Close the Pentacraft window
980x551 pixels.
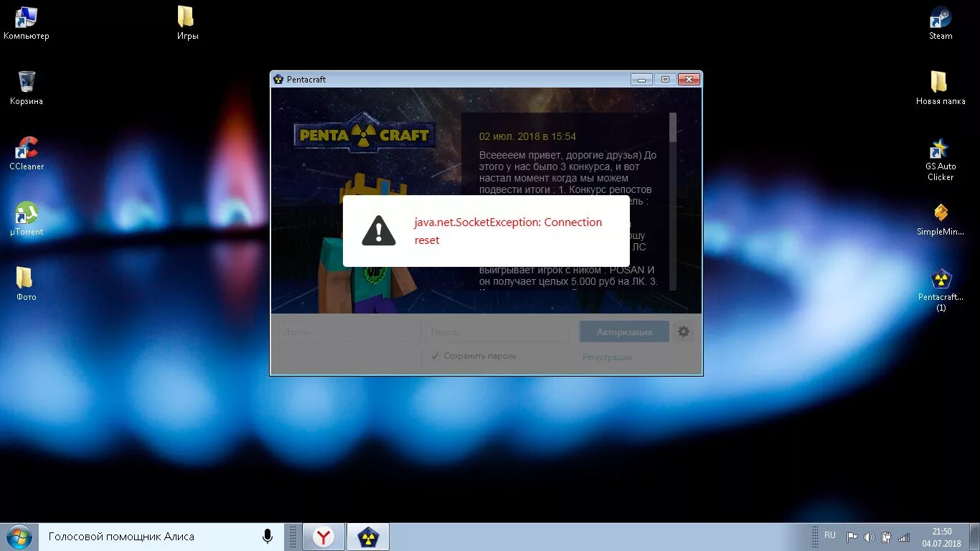coord(689,79)
